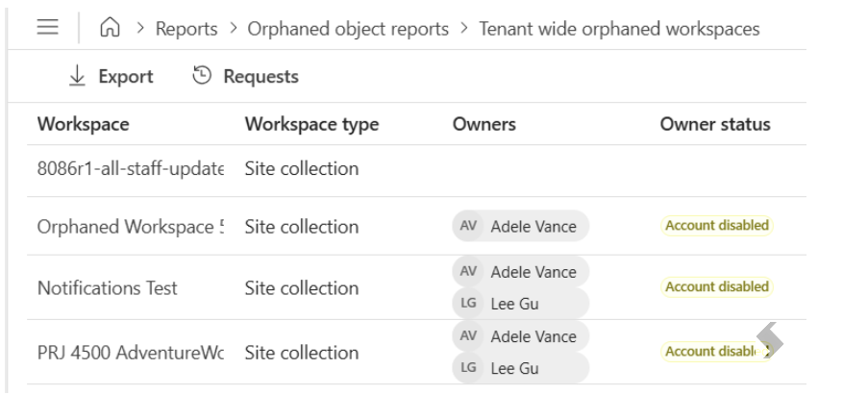Expand next columns with gray chevron arrow
This screenshot has height=394, width=868.
click(x=769, y=340)
